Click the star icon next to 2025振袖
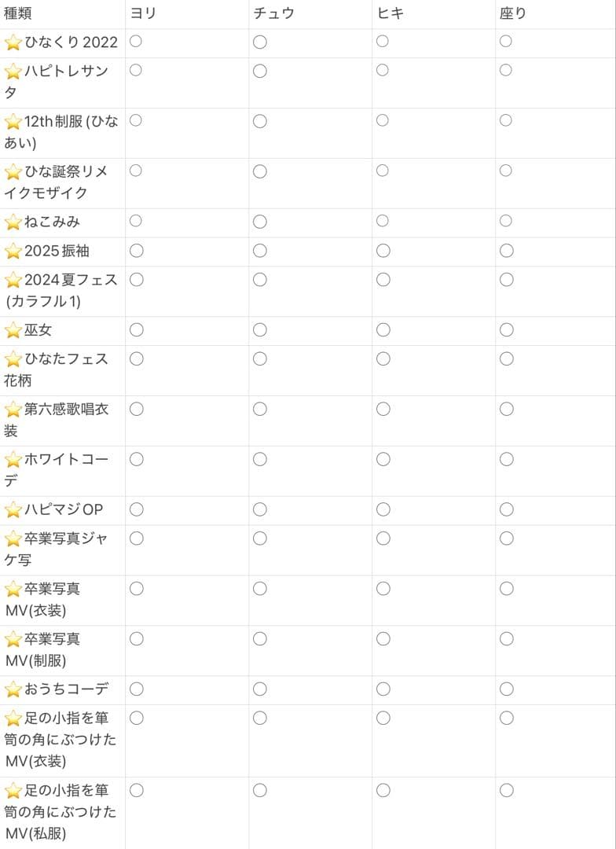The height and width of the screenshot is (849, 616). [x=12, y=252]
